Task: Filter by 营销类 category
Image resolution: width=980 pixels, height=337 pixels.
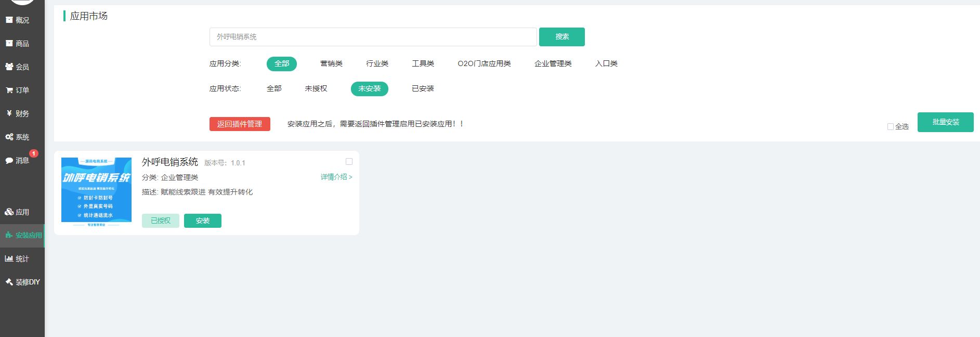Action: pos(331,63)
